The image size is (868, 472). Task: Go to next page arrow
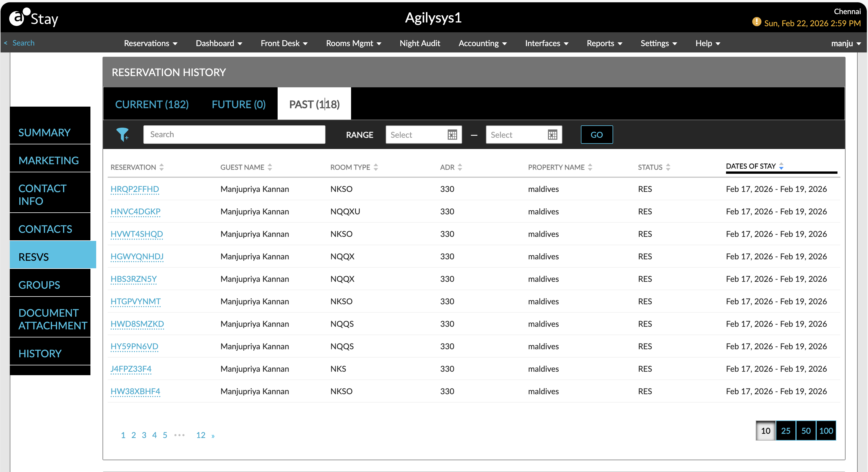[213, 436]
